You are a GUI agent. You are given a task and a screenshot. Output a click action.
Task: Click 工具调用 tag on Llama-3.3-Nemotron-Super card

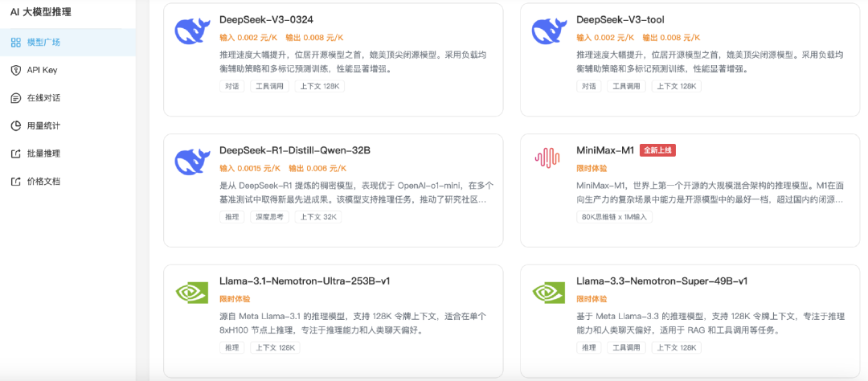627,348
